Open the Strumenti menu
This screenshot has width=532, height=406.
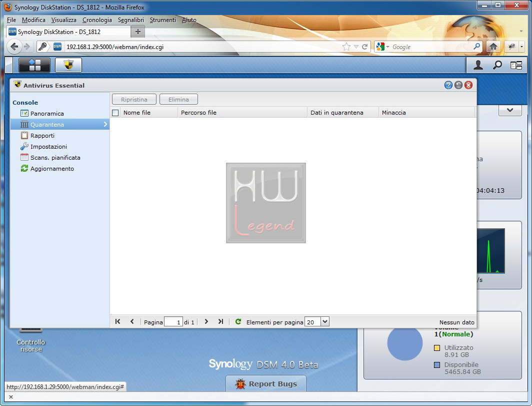(x=163, y=20)
